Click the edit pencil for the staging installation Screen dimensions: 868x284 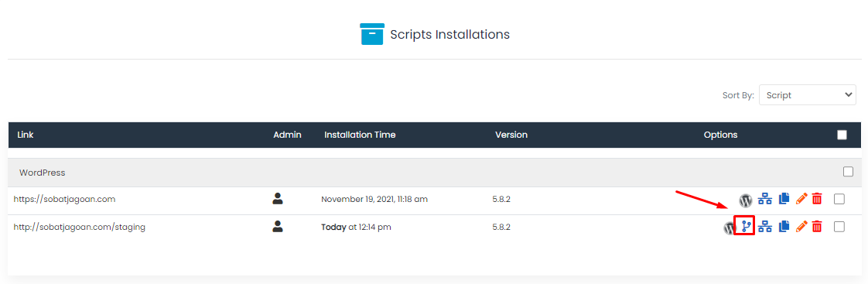801,227
